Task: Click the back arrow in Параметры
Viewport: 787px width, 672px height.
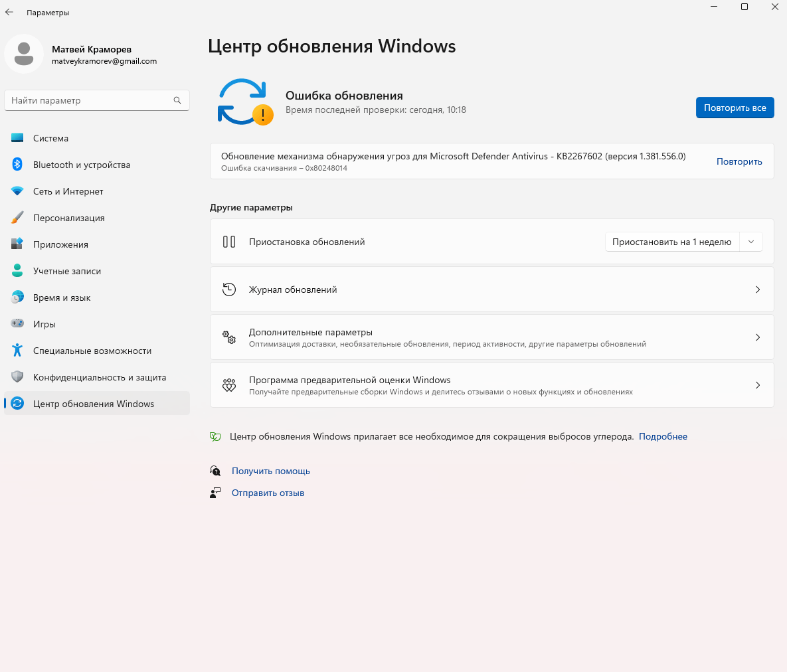Action: point(9,12)
